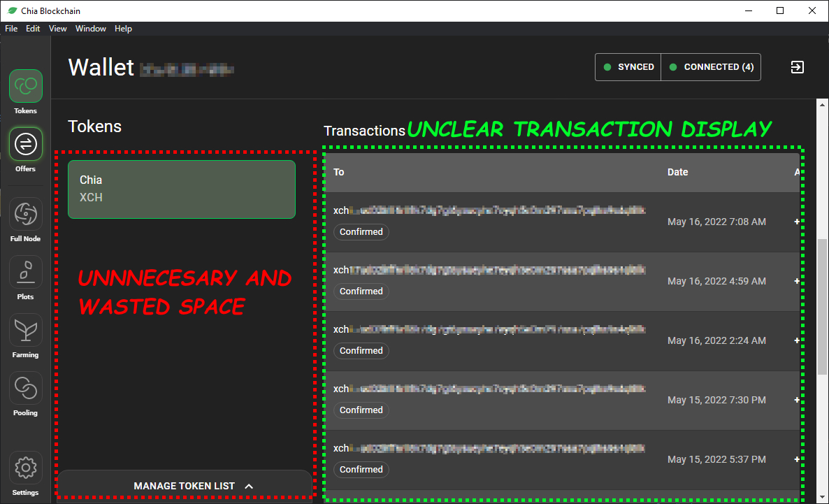Click the vertical scrollbar thumb
Viewport: 829px width, 504px height.
click(x=822, y=307)
